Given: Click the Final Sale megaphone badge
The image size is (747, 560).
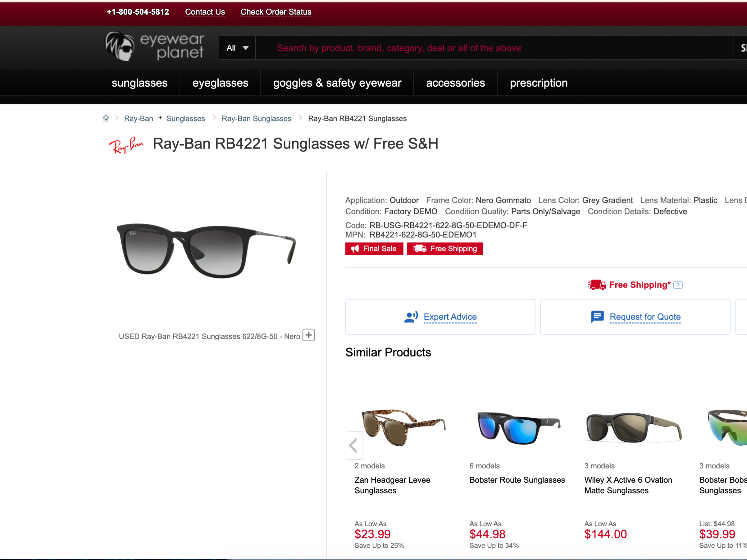Looking at the screenshot, I should point(374,248).
